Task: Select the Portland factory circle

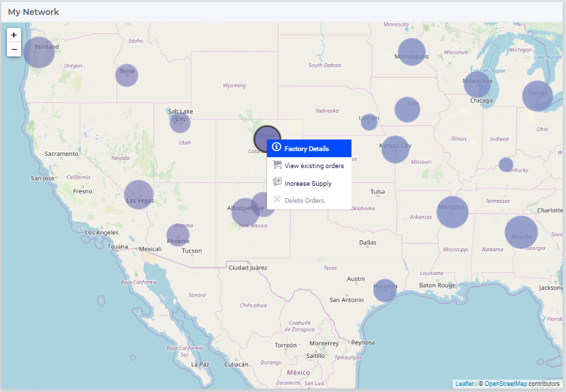Action: tap(39, 52)
